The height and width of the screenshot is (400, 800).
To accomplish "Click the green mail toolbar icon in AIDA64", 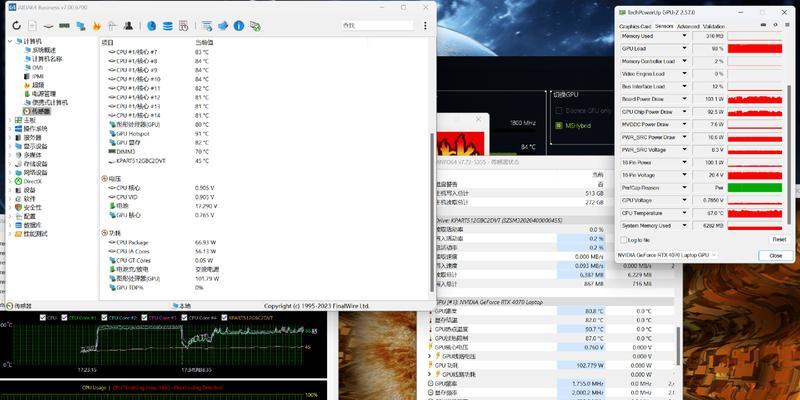I will (255, 26).
